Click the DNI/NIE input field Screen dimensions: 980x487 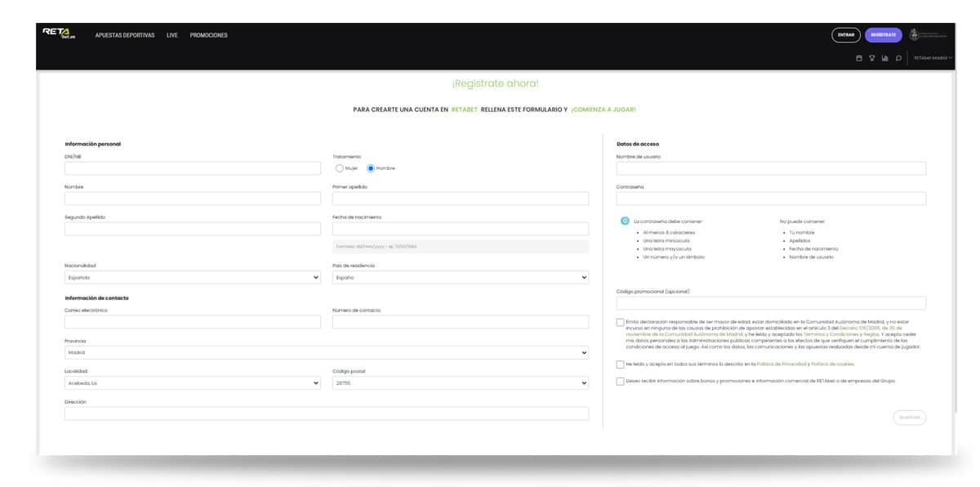[x=193, y=168]
